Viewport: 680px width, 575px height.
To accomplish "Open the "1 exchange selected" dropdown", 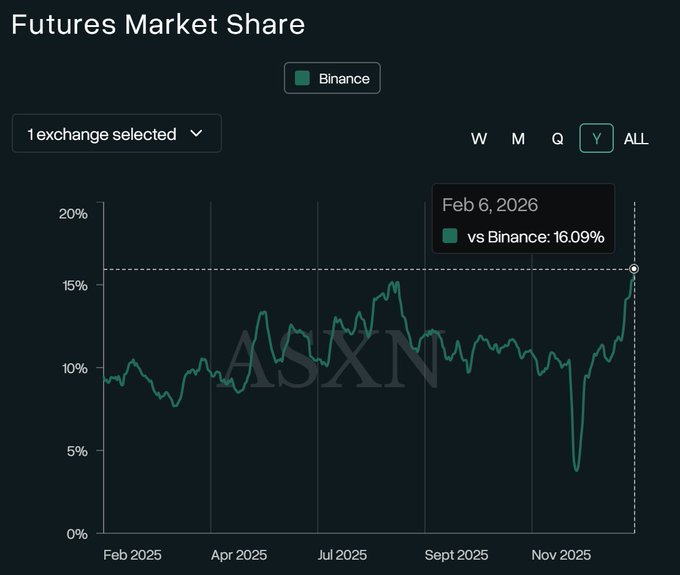I will pos(116,134).
